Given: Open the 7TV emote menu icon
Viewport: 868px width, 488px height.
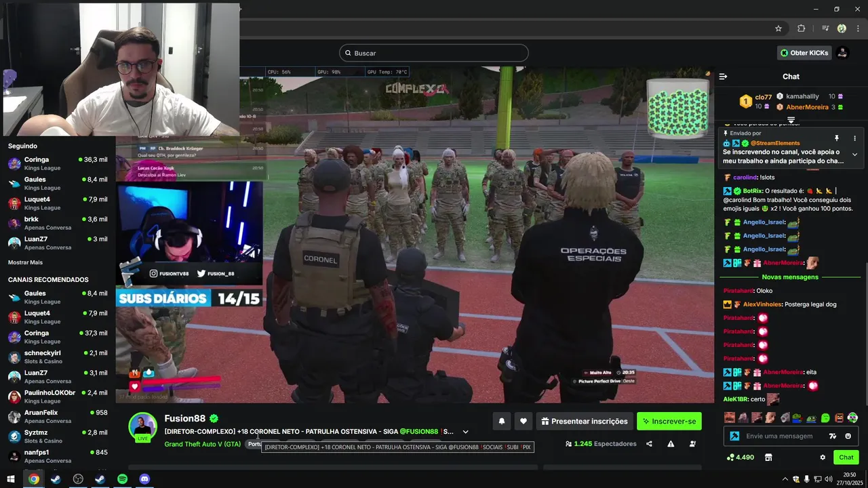Looking at the screenshot, I should [833, 436].
